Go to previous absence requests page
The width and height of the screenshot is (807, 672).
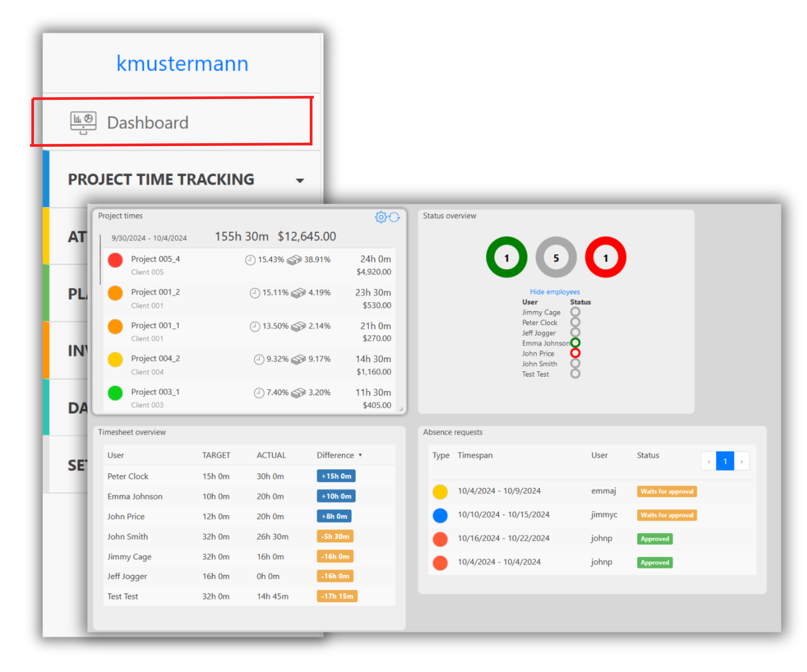709,461
